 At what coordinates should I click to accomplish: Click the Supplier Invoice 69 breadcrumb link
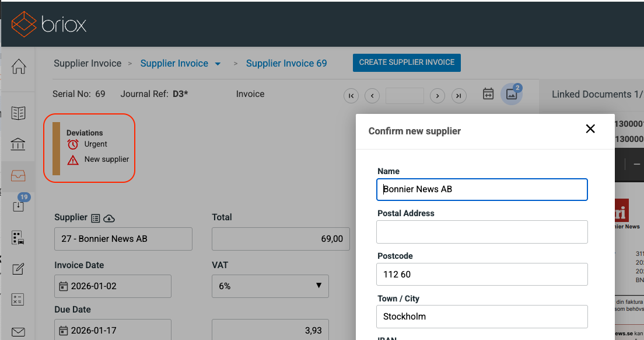(286, 64)
